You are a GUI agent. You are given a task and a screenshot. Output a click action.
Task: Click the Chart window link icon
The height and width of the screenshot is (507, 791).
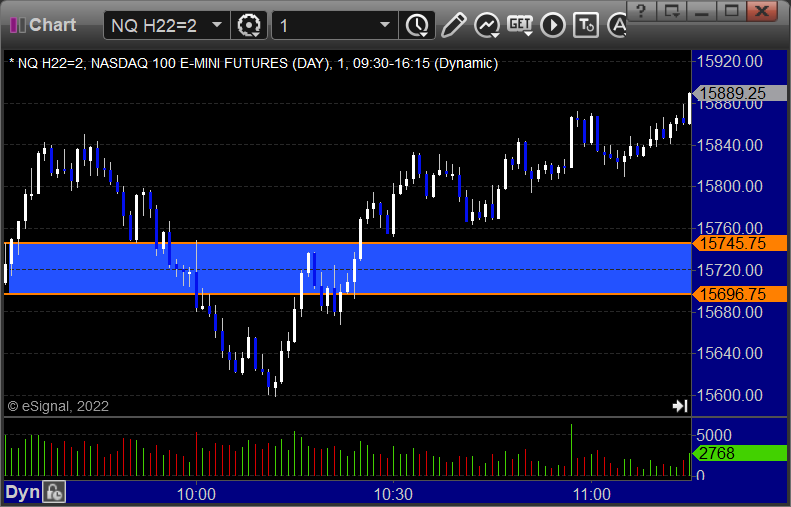[18, 25]
